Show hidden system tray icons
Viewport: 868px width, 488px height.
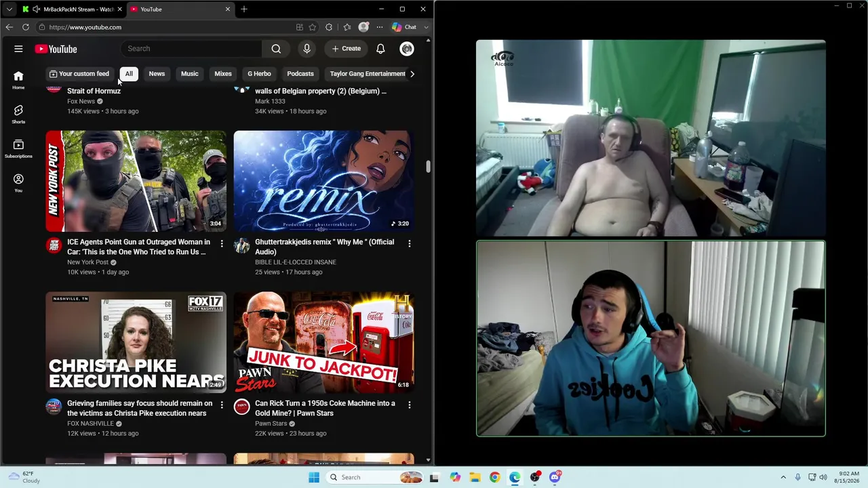(783, 477)
